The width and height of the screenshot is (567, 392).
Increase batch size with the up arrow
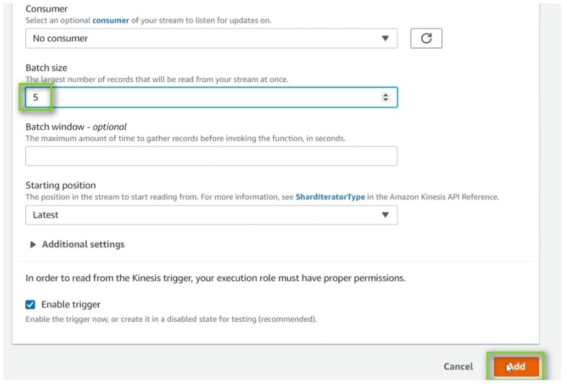coord(385,95)
